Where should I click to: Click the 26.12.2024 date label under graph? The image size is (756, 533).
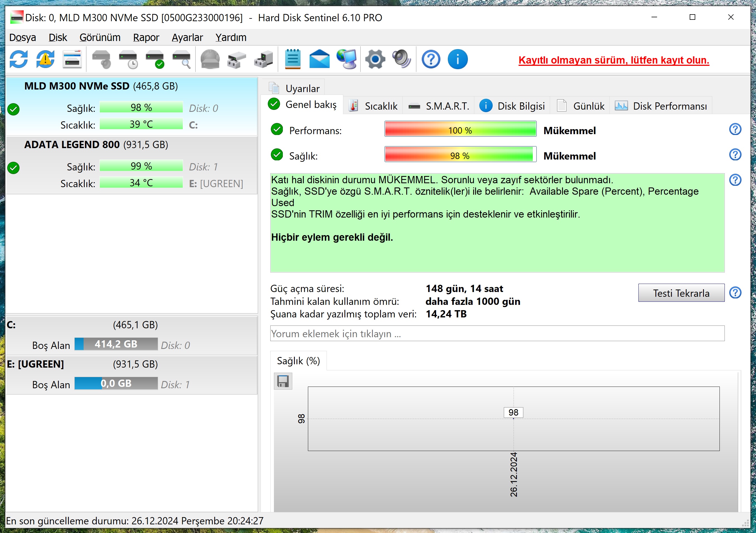coord(514,475)
